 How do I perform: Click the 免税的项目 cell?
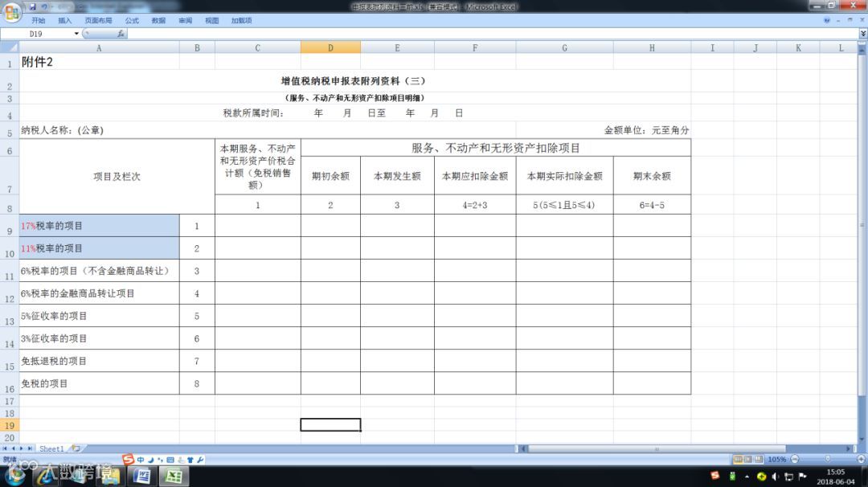[x=99, y=383]
